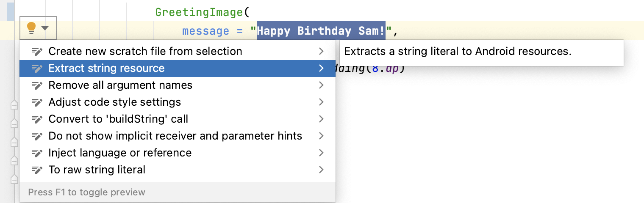Click pencil icon beside Create new scratch file

[37, 52]
